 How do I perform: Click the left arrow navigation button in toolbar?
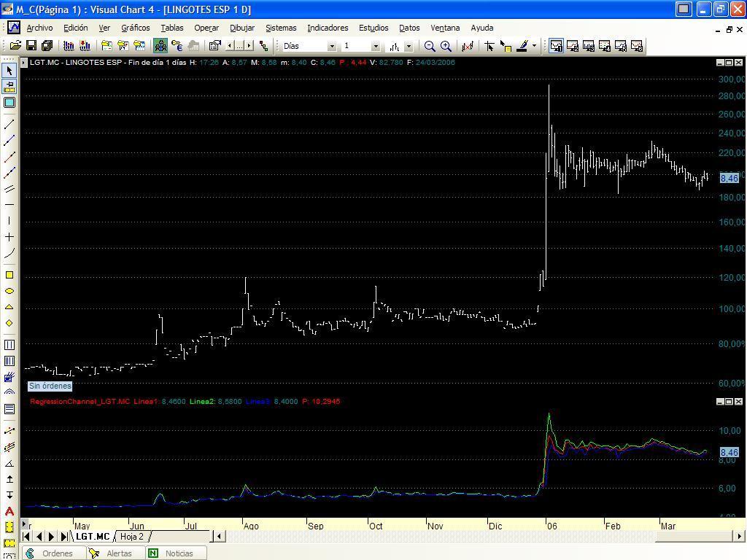click(230, 46)
